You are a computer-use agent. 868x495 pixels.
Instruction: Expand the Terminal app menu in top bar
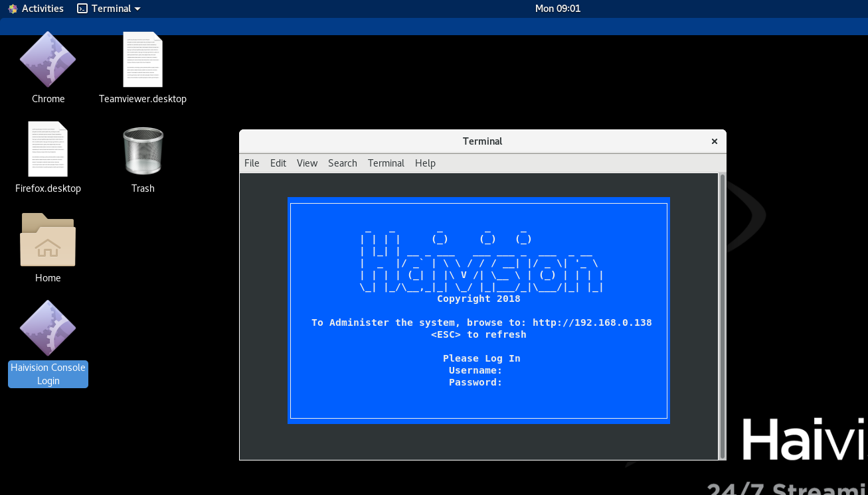[109, 9]
